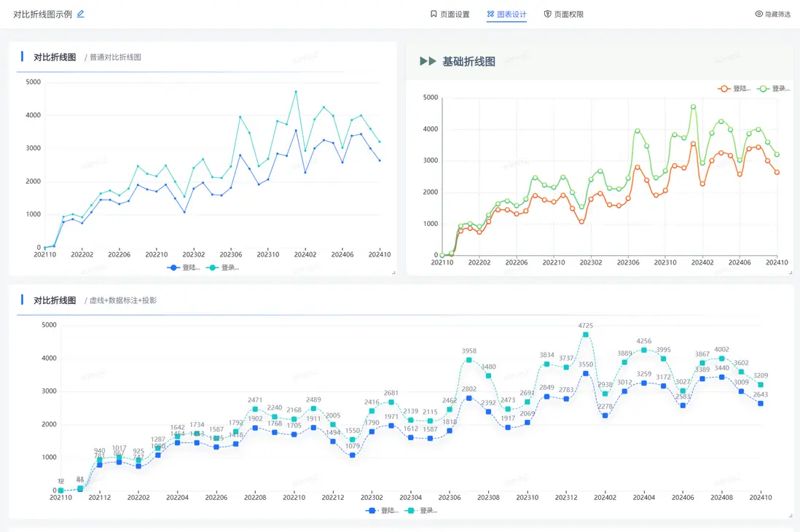The image size is (800, 532).
Task: Click the eye icon beside 隐藏筛选
Action: tap(758, 14)
